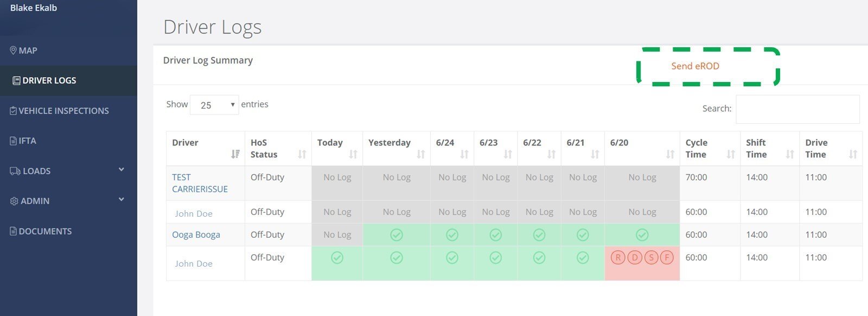Click the Driver column sort icon
Viewport: 868px width, 316px height.
point(235,154)
